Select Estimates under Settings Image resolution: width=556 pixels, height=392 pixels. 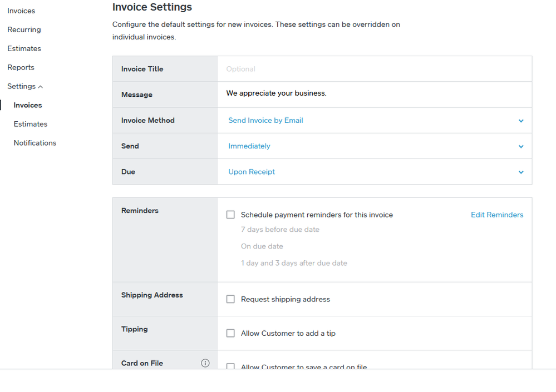click(31, 124)
